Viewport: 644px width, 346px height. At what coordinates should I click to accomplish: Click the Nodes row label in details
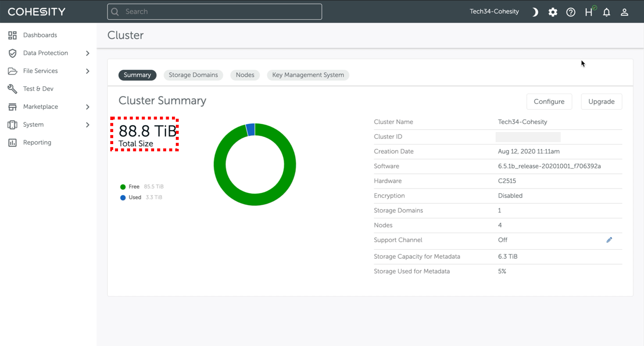click(383, 225)
